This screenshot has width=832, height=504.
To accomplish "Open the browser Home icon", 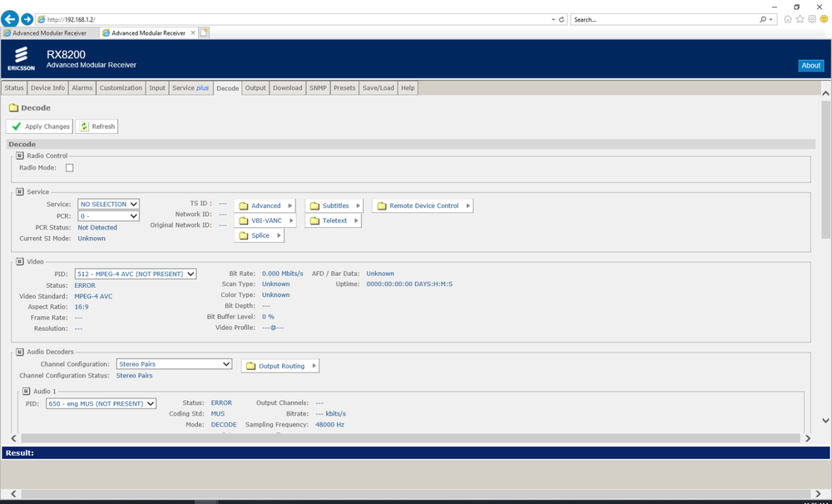I will point(788,19).
